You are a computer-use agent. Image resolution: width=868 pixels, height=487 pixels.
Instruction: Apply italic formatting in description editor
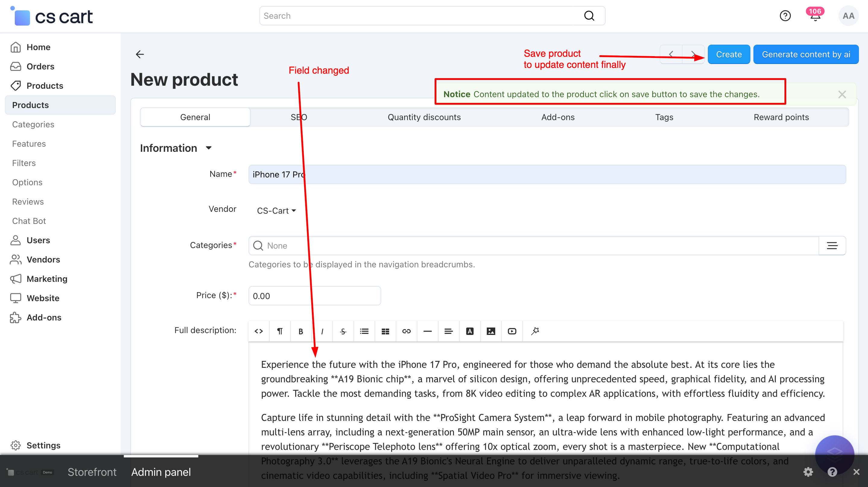(322, 331)
